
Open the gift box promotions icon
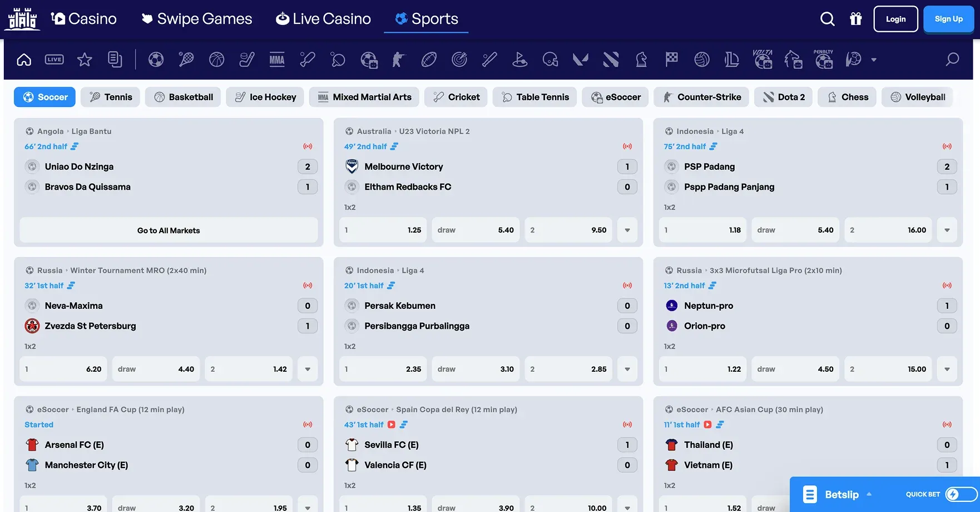855,19
